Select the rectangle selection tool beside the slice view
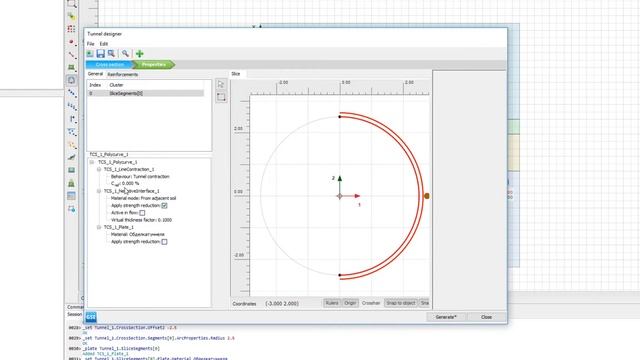Viewport: 640px width, 360px height. tap(221, 97)
